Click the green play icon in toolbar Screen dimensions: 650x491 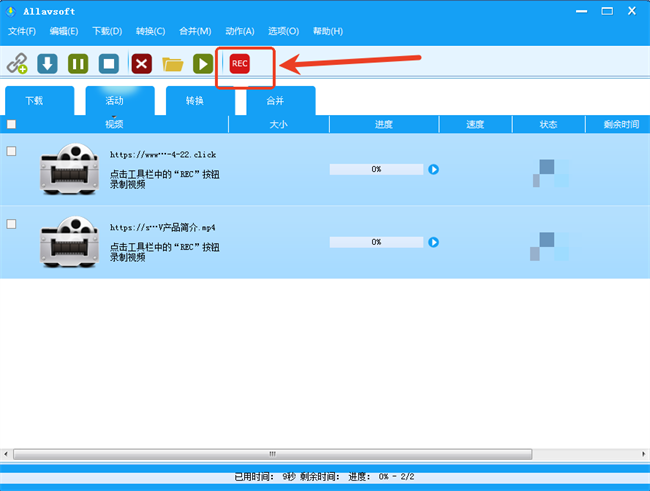[x=203, y=64]
